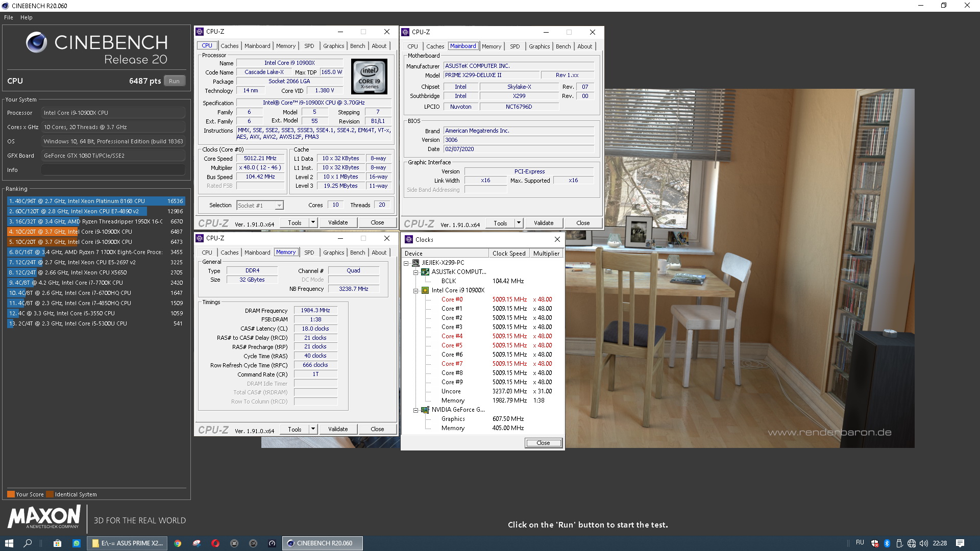Viewport: 980px width, 551px height.
Task: Open Opera browser from the taskbar
Action: 215,543
